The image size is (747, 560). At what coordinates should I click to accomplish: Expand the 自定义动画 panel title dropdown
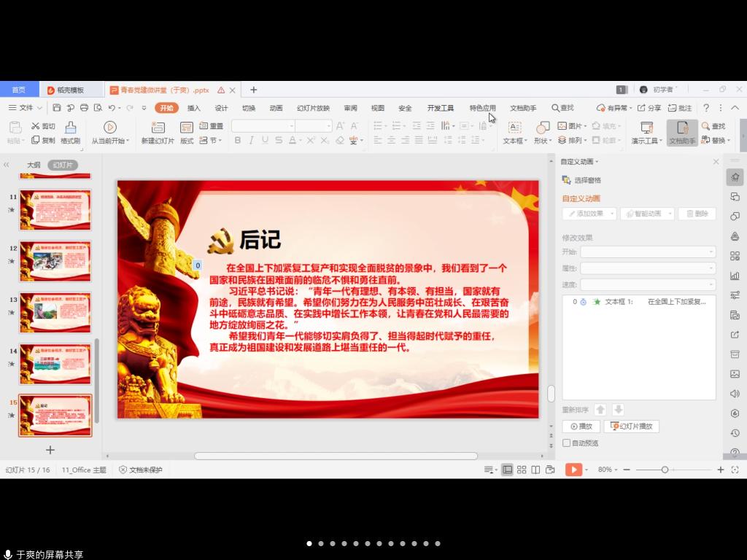click(x=580, y=162)
